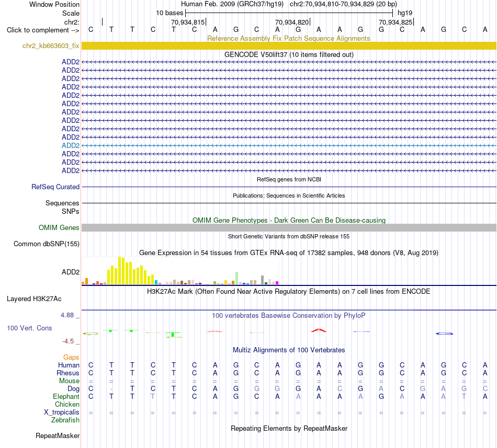Open 'RefSeq genes from NCBI' title
Screen dimensions: 497x448
click(x=289, y=179)
